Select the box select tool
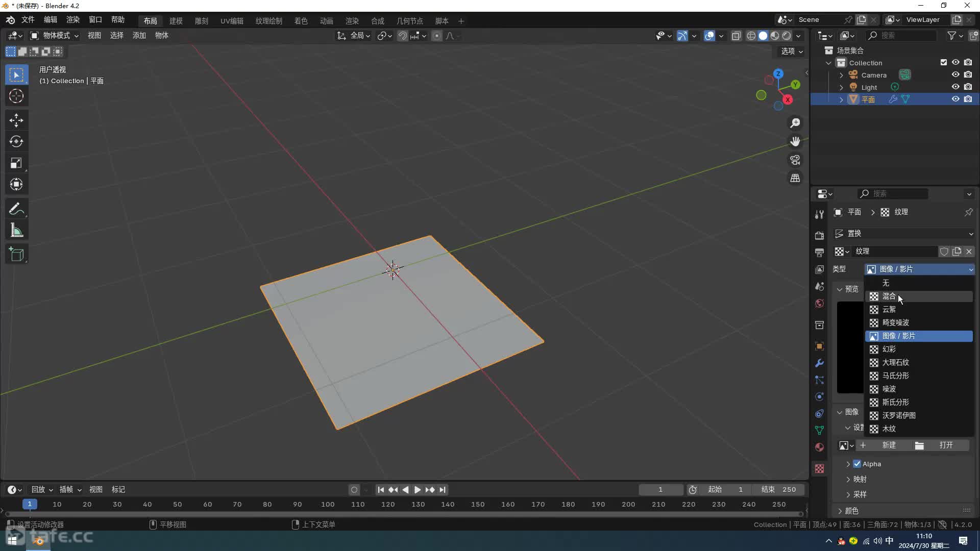 coord(16,75)
